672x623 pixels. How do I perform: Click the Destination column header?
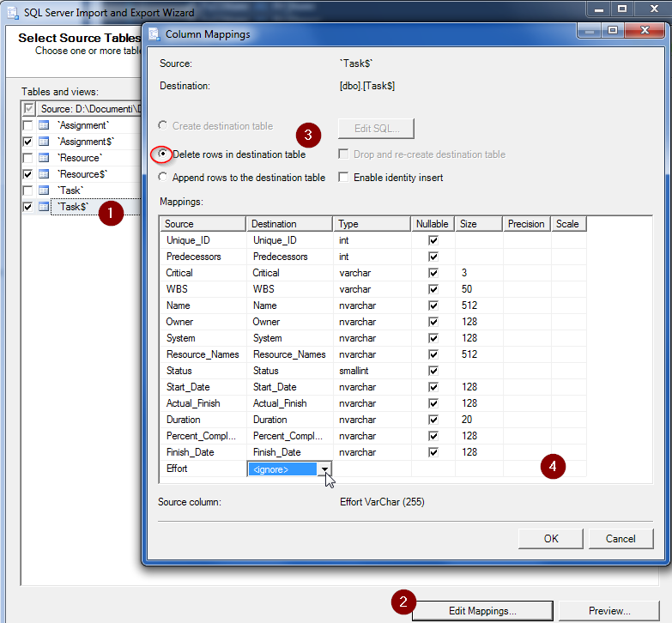coord(290,224)
